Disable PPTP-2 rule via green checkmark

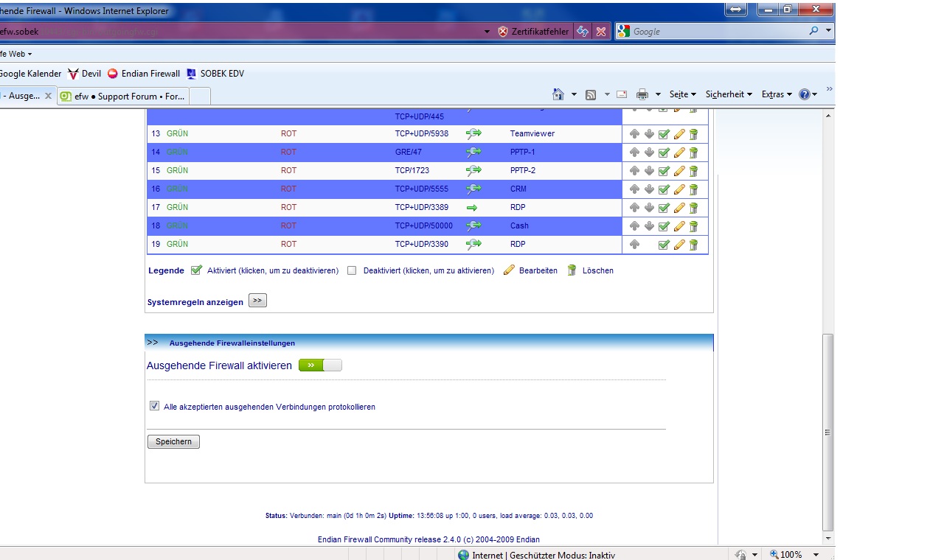click(664, 171)
